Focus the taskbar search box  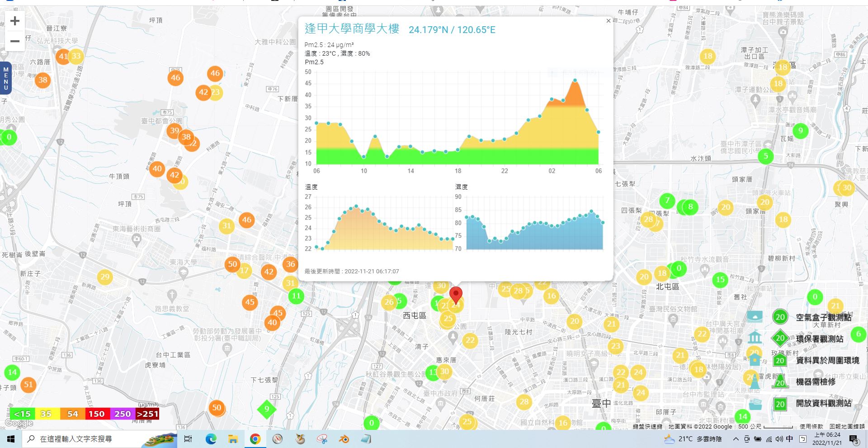(99, 439)
